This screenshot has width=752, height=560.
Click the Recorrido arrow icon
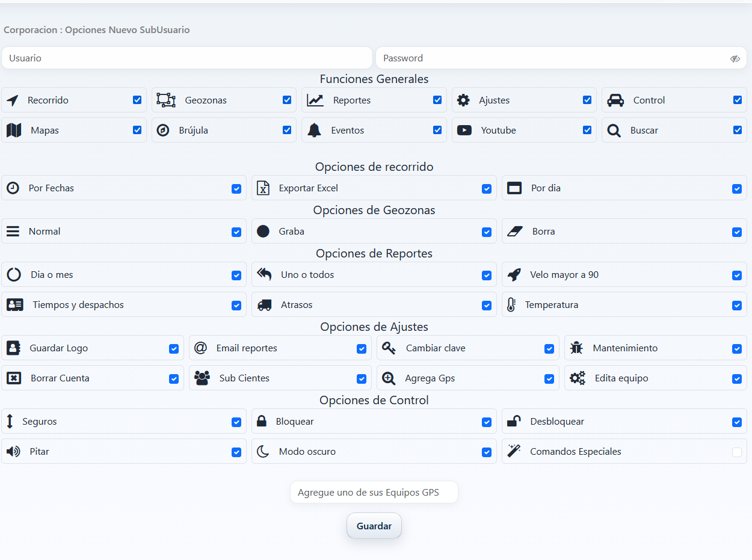click(x=13, y=100)
